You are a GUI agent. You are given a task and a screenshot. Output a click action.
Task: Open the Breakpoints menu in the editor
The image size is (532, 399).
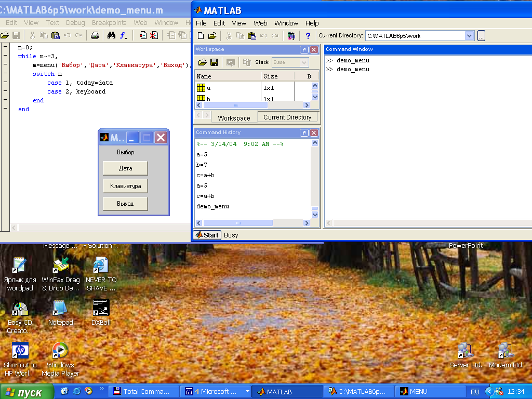[109, 23]
